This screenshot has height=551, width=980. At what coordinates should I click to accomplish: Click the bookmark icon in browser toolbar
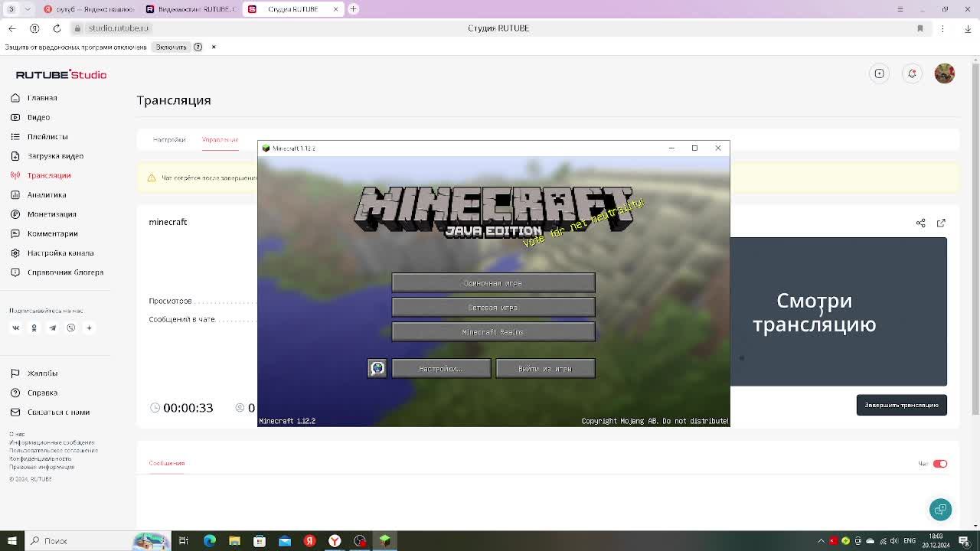point(920,28)
